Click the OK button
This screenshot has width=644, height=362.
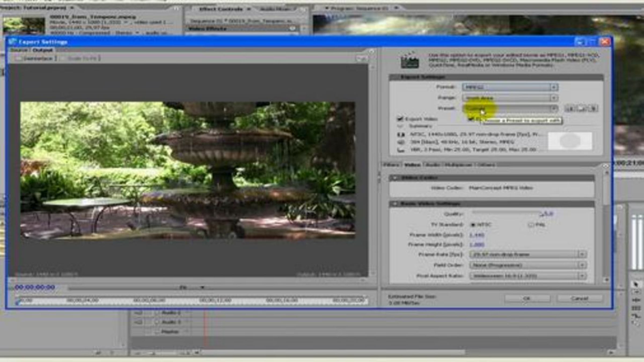[527, 298]
